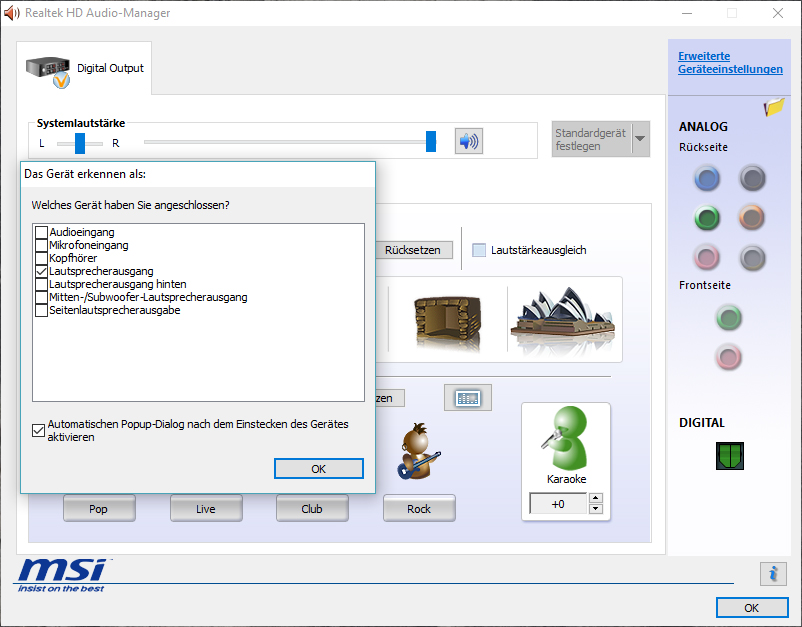Screen dimensions: 802x627
Task: Check the Audioeingang checkbox
Action: pyautogui.click(x=41, y=232)
